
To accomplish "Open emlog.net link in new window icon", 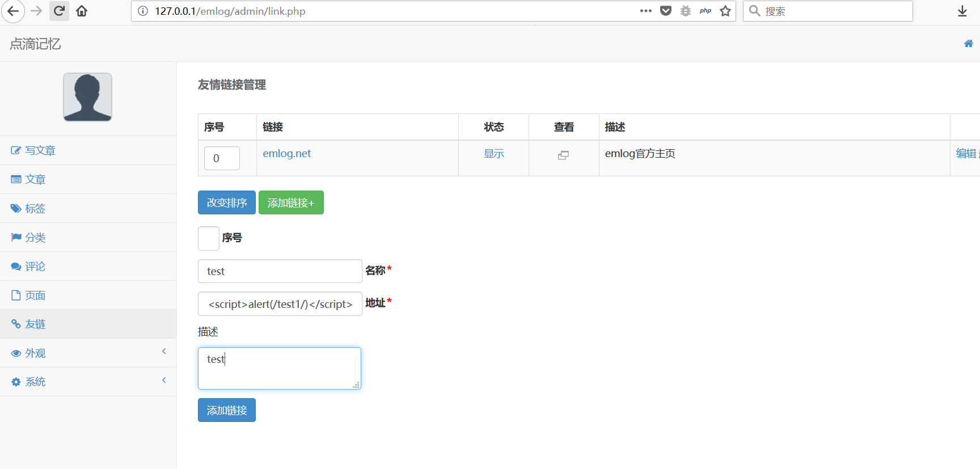I will tap(563, 155).
